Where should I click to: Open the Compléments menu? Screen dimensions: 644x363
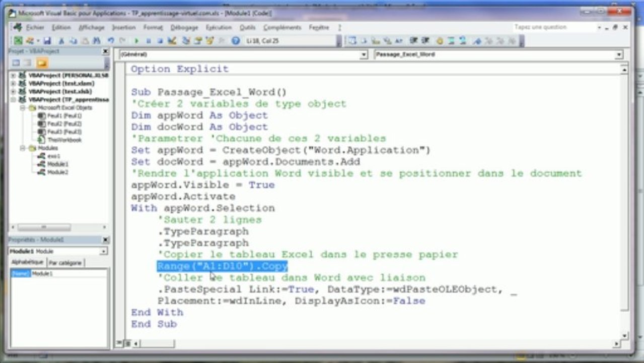282,28
